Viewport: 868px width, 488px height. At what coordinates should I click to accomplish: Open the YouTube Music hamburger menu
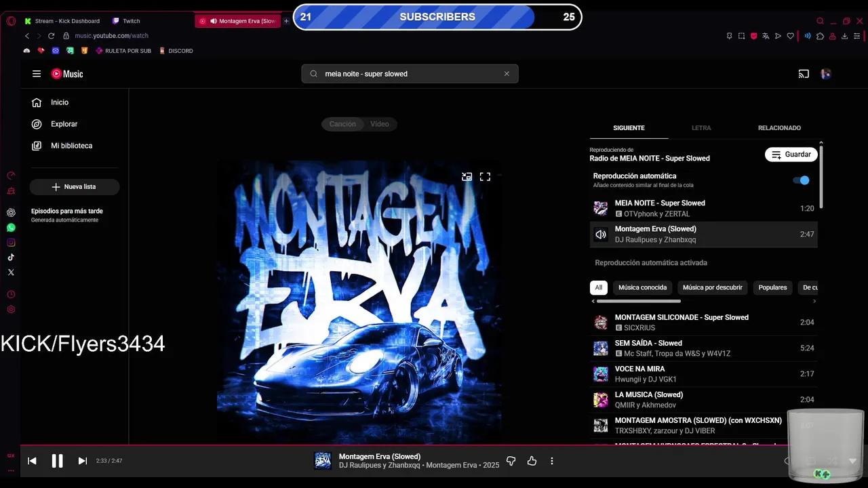pos(37,74)
